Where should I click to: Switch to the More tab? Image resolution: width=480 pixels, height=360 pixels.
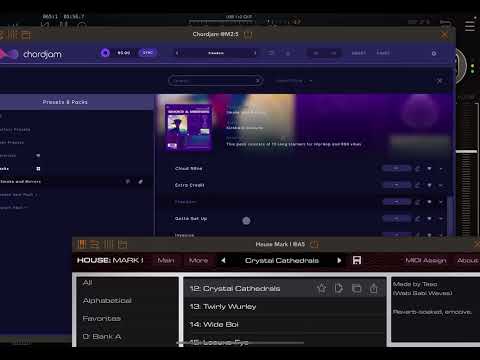pyautogui.click(x=198, y=260)
